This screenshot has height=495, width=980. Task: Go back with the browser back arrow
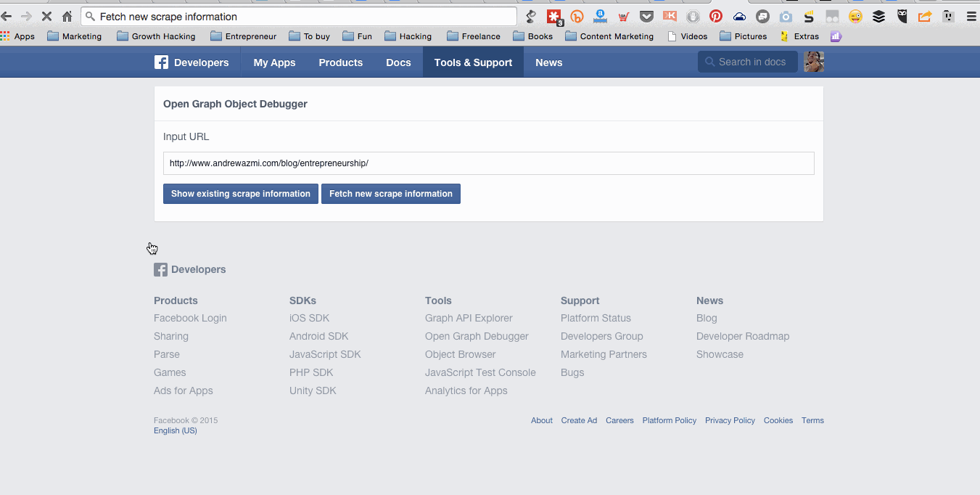coord(7,16)
